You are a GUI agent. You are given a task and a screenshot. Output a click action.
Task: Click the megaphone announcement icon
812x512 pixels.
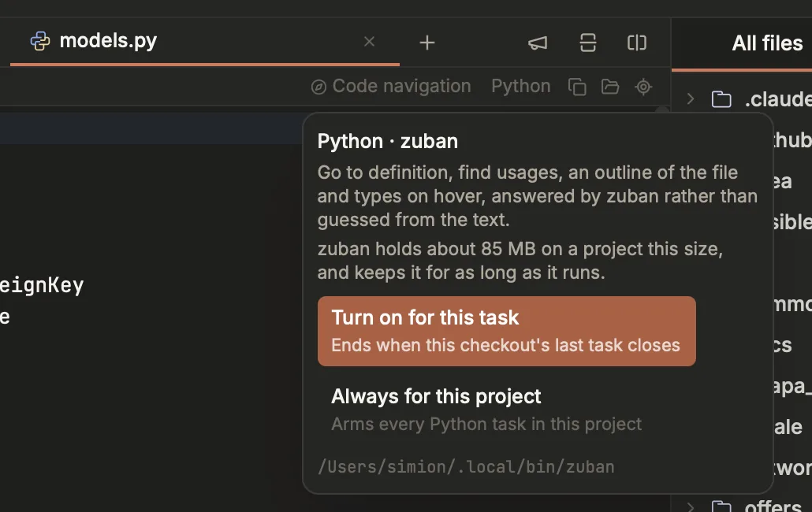pos(538,43)
